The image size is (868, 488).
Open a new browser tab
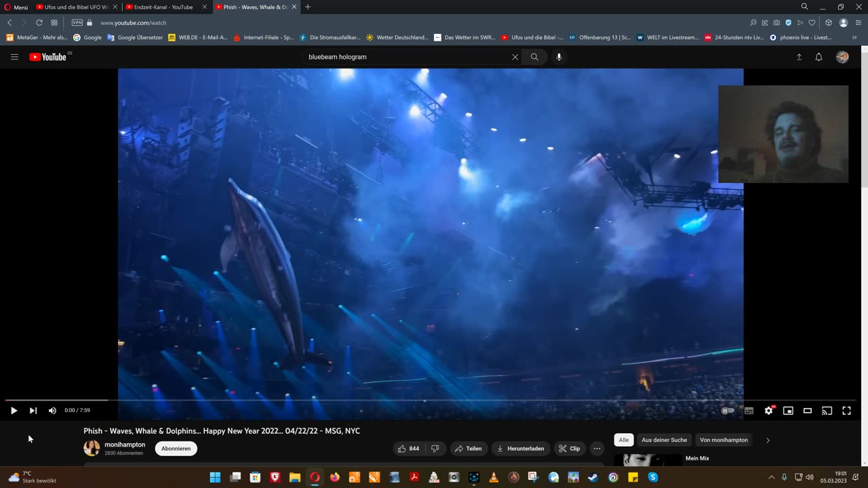tap(308, 7)
